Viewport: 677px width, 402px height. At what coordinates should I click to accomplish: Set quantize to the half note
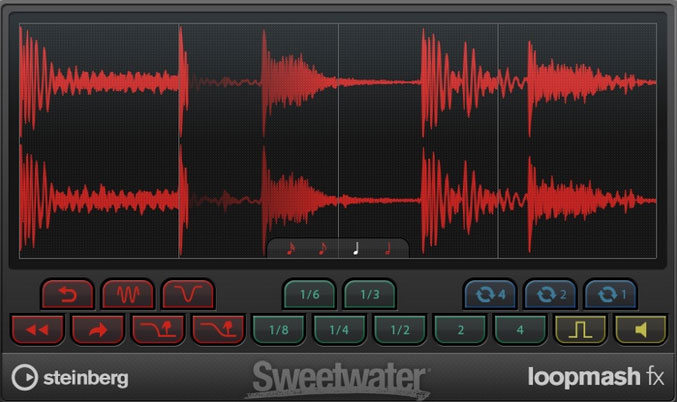point(388,249)
